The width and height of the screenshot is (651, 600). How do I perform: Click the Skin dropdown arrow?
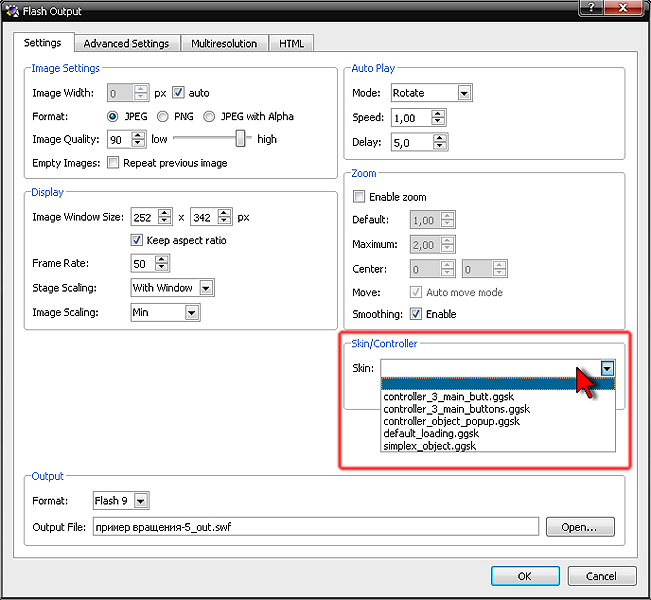click(x=607, y=368)
